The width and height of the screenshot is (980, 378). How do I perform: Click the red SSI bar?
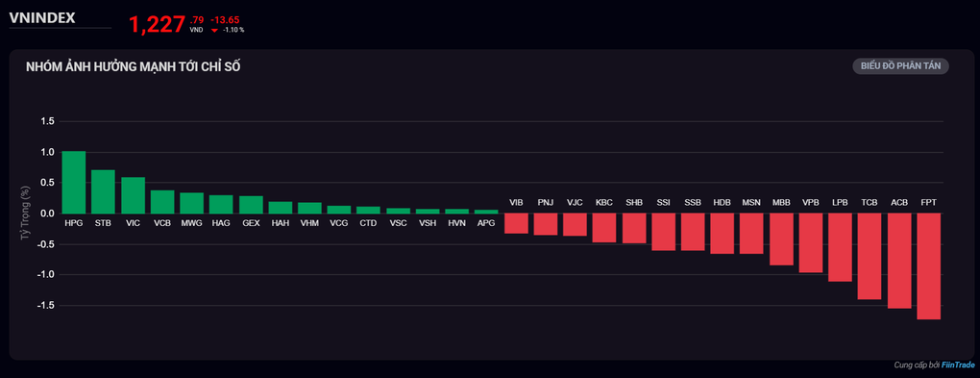(663, 232)
